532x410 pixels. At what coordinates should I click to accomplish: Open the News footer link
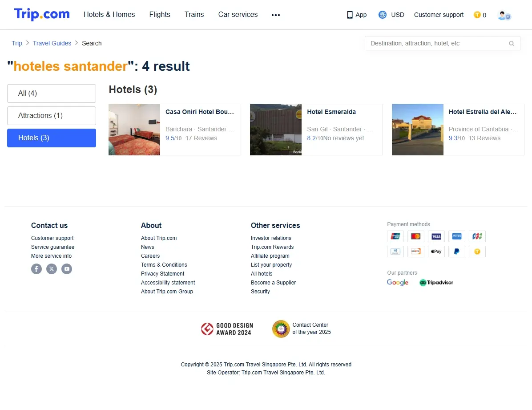tap(148, 247)
